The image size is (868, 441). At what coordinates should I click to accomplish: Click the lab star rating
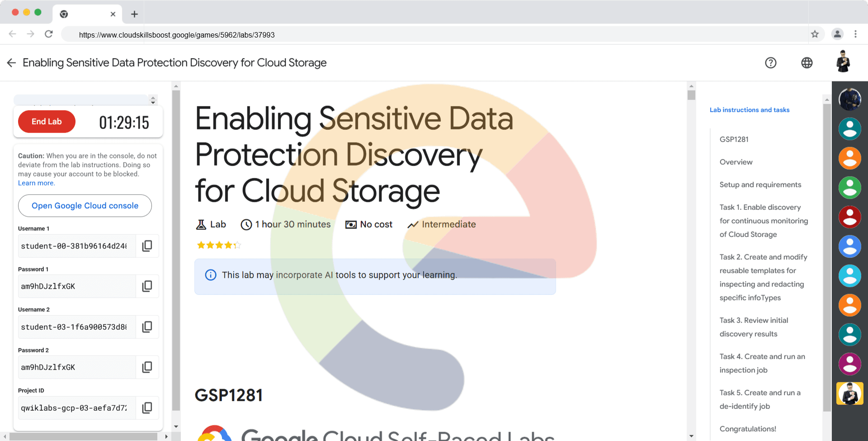point(219,245)
